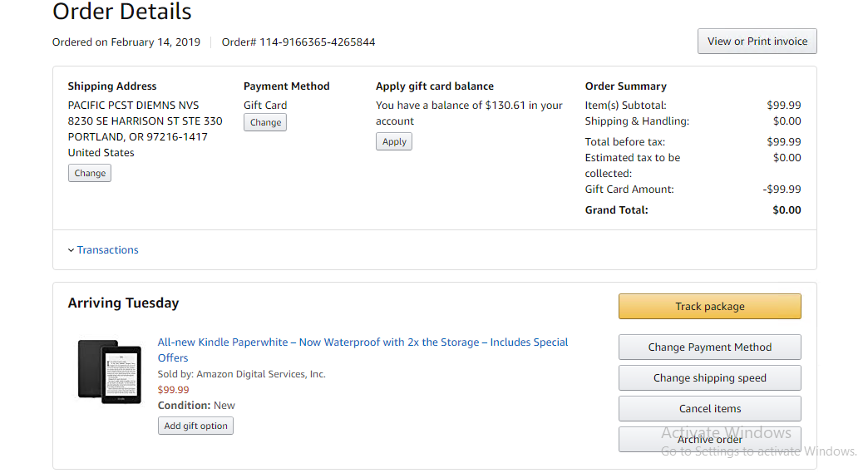Change the shipping address
This screenshot has height=473, width=868.
tap(90, 173)
